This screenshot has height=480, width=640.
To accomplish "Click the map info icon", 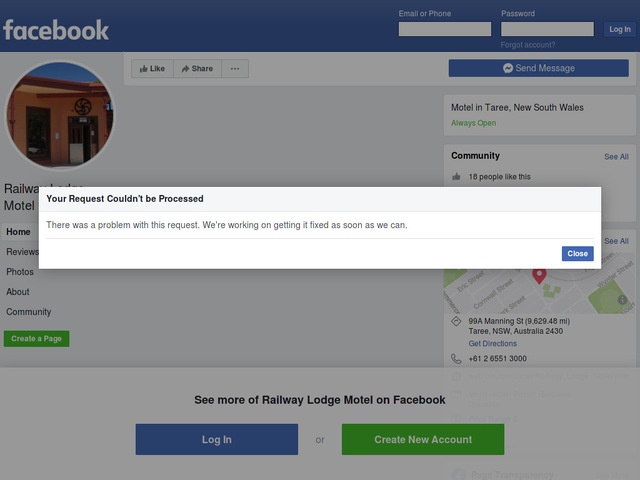I will click(622, 300).
